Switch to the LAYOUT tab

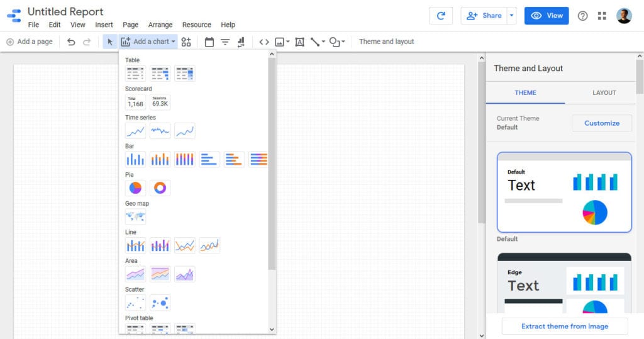pos(604,93)
